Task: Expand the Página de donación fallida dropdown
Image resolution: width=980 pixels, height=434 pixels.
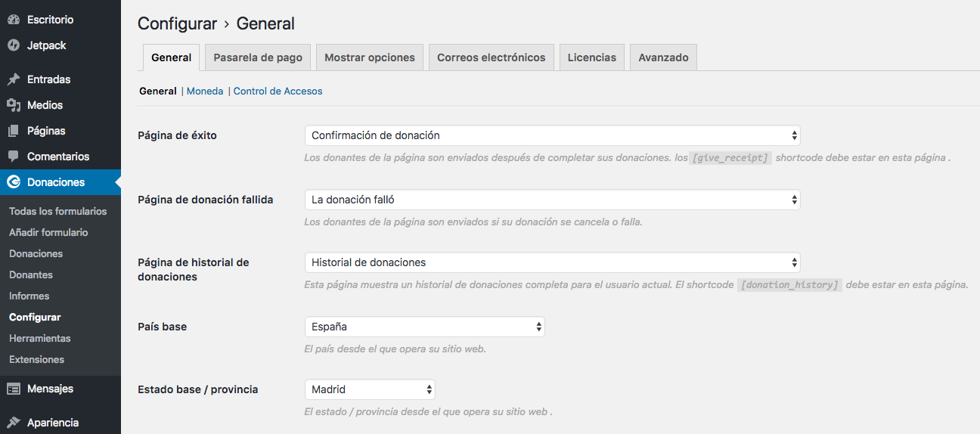Action: click(551, 200)
